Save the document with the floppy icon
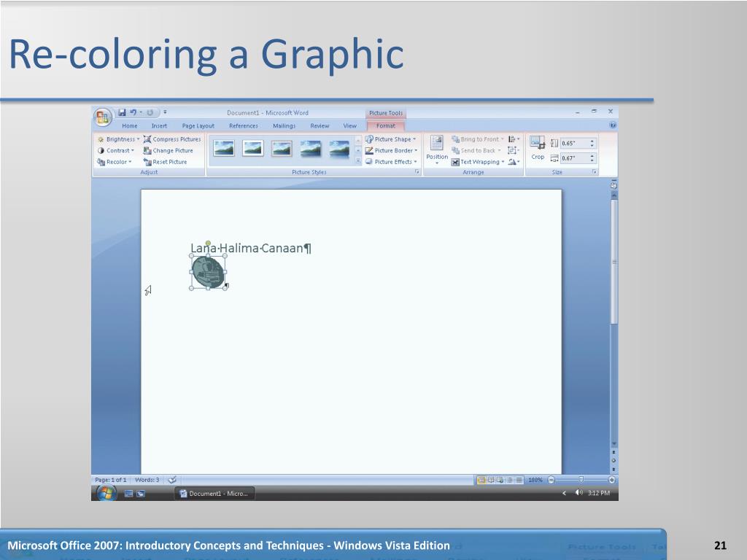747x560 pixels. point(122,112)
